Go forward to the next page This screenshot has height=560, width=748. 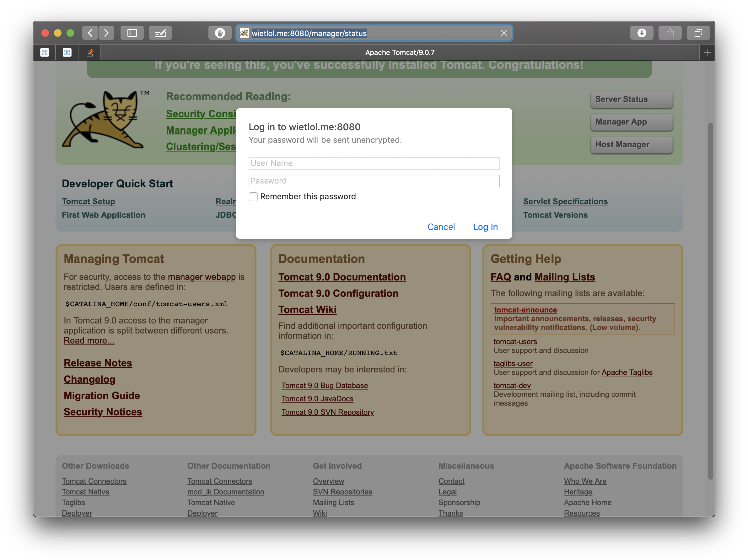pyautogui.click(x=106, y=33)
